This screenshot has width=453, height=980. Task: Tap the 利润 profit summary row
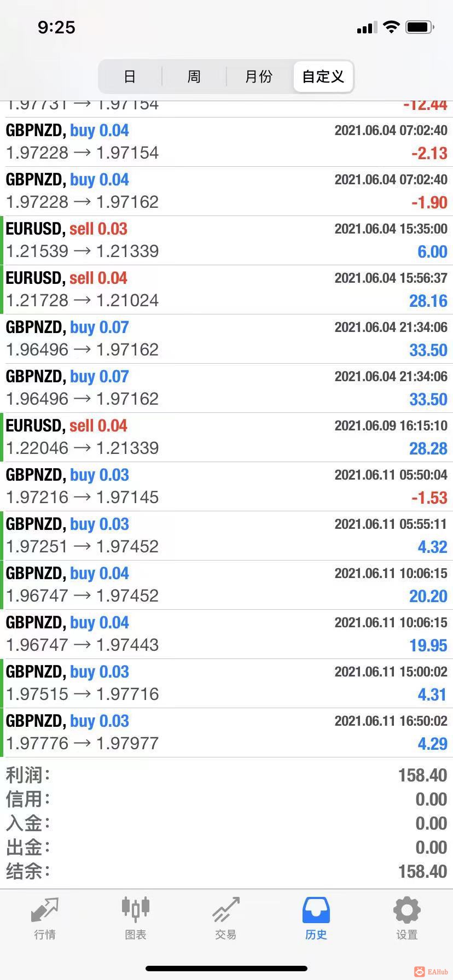[226, 775]
